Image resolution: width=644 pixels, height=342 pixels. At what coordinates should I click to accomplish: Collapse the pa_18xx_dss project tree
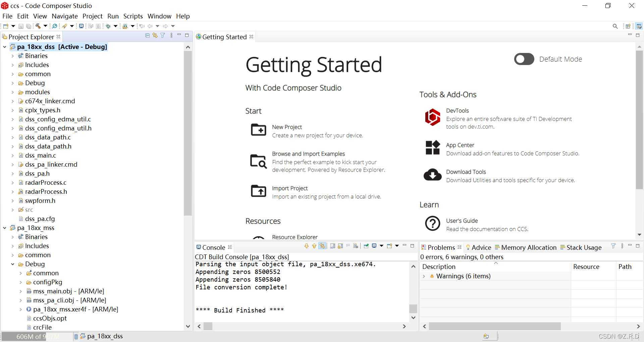click(5, 47)
